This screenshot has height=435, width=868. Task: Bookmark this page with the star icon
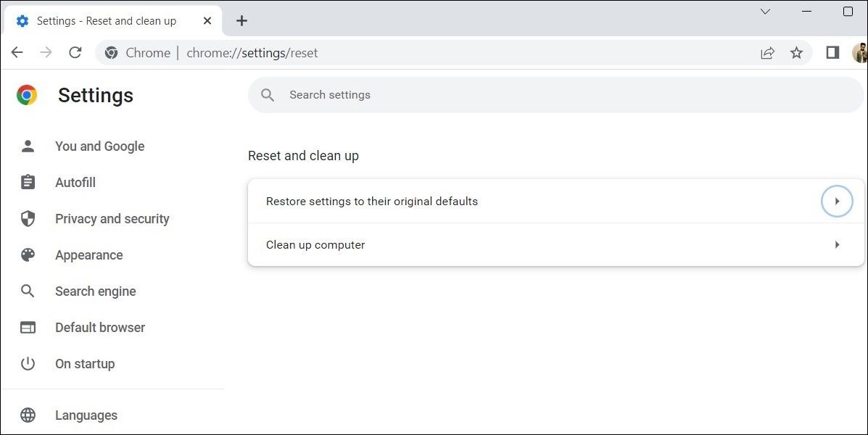796,52
